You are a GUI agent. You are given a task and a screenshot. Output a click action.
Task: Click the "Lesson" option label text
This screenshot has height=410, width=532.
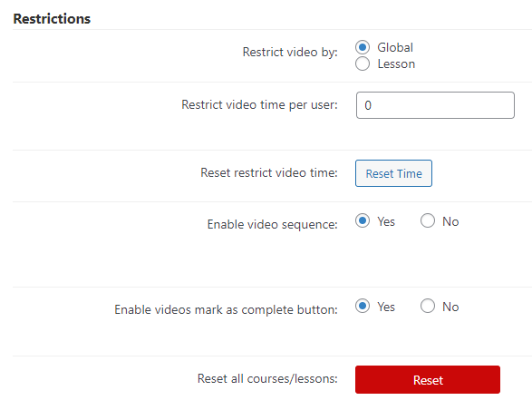pos(396,63)
